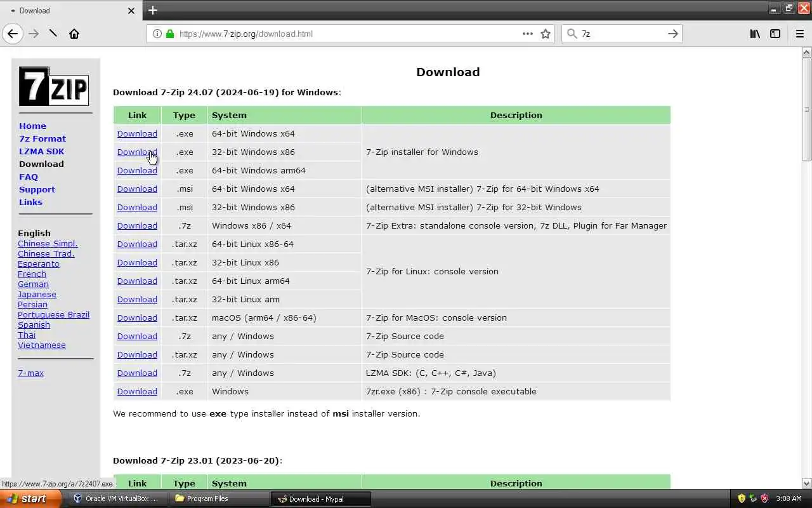812x508 pixels.
Task: Download the .tar.xz 7-Zip Source code
Action: 137,354
